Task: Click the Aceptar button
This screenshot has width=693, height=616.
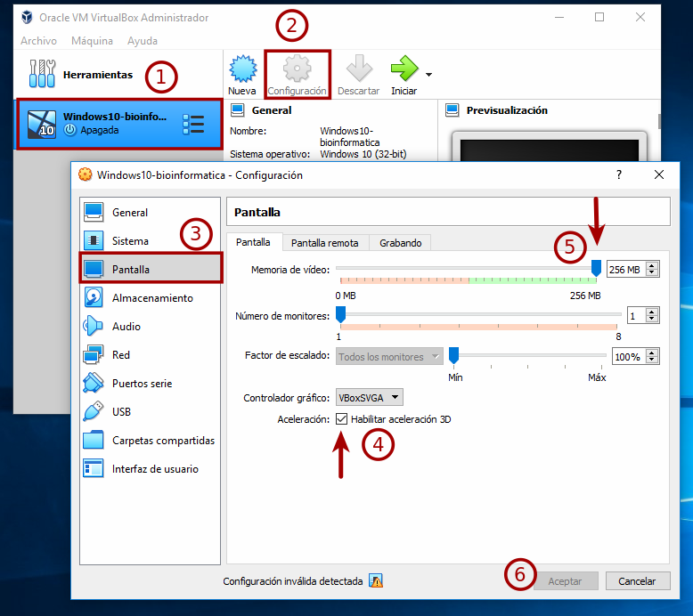Action: pos(566,581)
